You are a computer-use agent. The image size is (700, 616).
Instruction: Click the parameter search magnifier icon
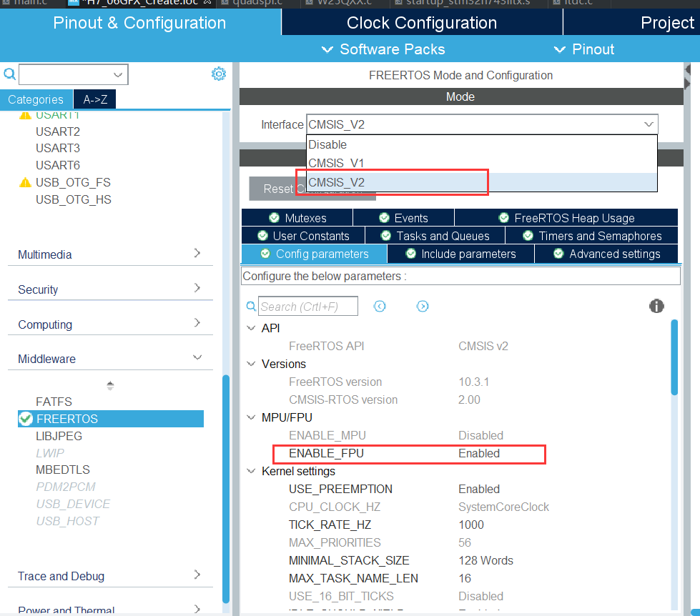coord(252,307)
